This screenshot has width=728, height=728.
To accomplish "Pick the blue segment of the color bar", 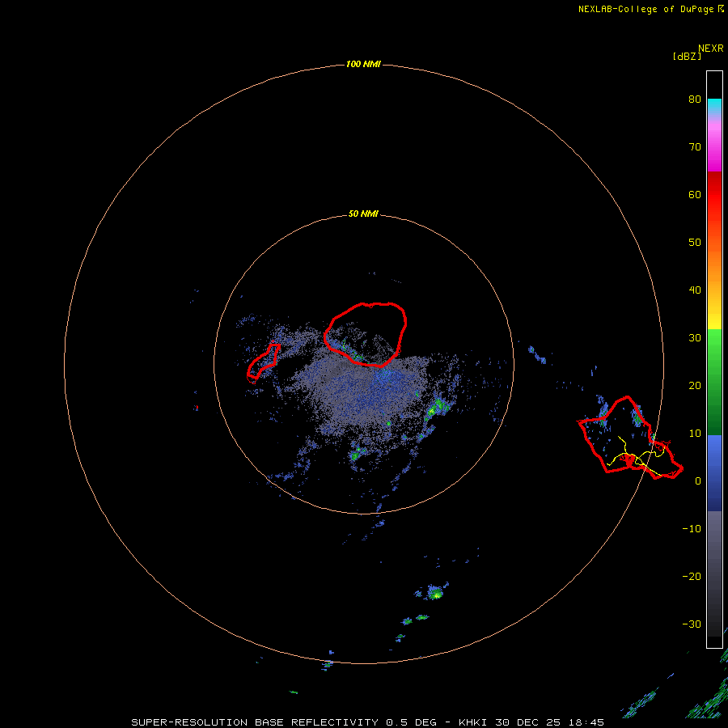I will [714, 473].
